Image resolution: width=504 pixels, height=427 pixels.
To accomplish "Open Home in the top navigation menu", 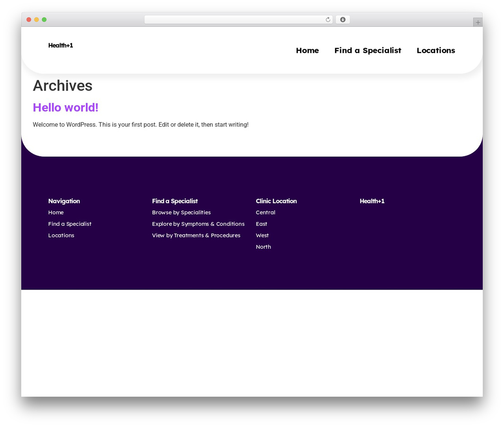I will click(308, 50).
